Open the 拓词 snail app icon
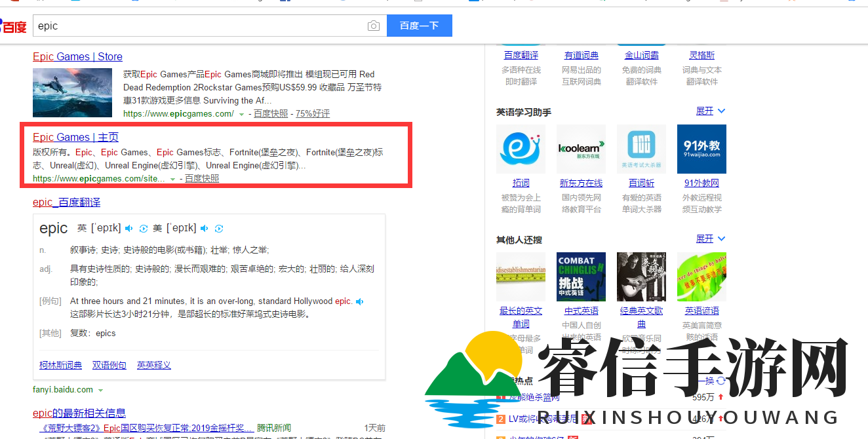The image size is (868, 439). (x=521, y=149)
